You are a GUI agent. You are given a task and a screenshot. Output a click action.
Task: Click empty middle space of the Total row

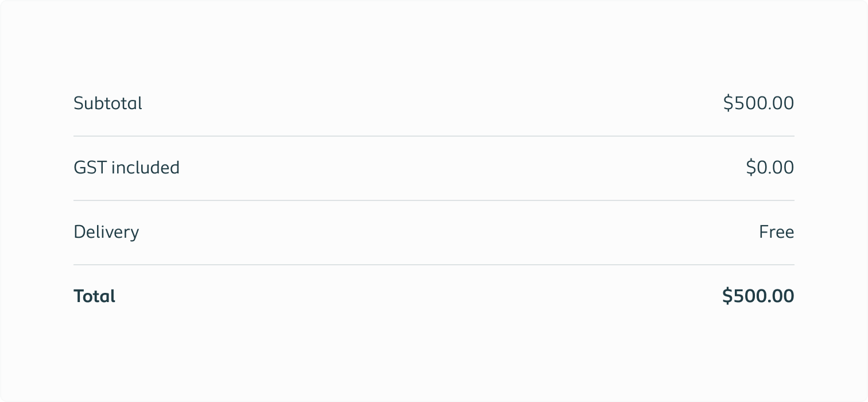pyautogui.click(x=434, y=296)
